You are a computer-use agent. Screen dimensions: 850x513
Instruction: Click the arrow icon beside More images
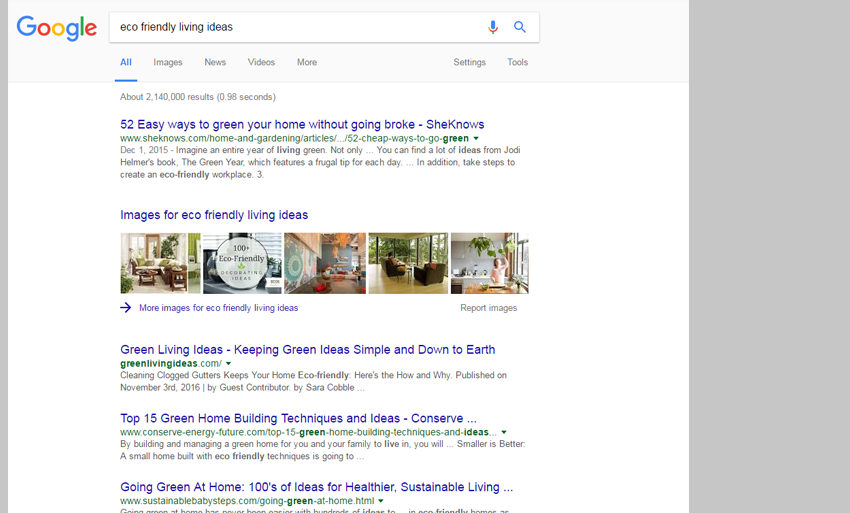(x=126, y=307)
